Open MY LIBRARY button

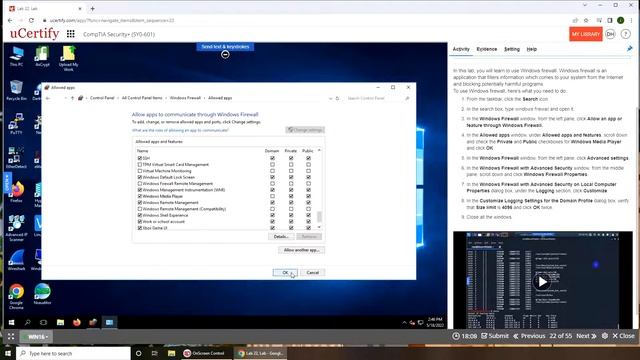click(x=586, y=34)
